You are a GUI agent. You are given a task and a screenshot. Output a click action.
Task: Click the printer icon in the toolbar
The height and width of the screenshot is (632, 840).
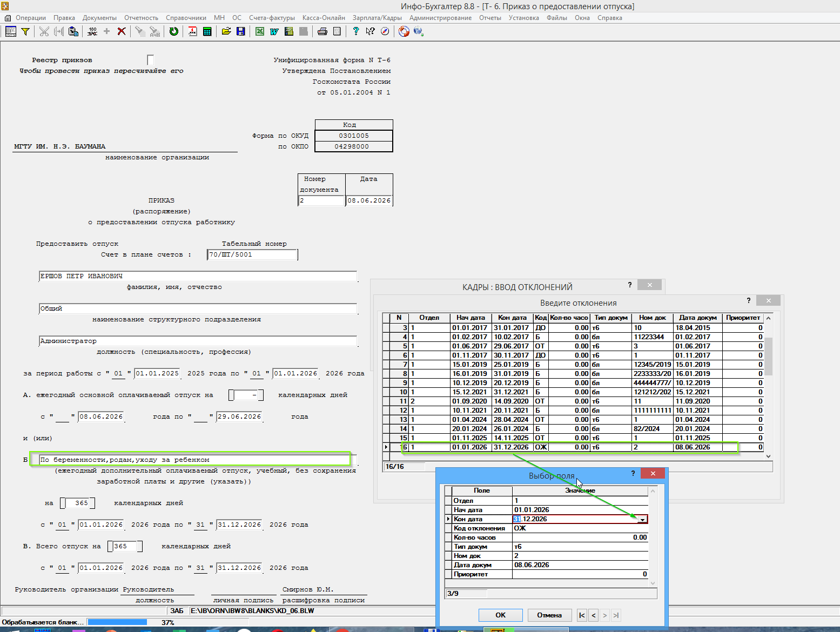322,31
